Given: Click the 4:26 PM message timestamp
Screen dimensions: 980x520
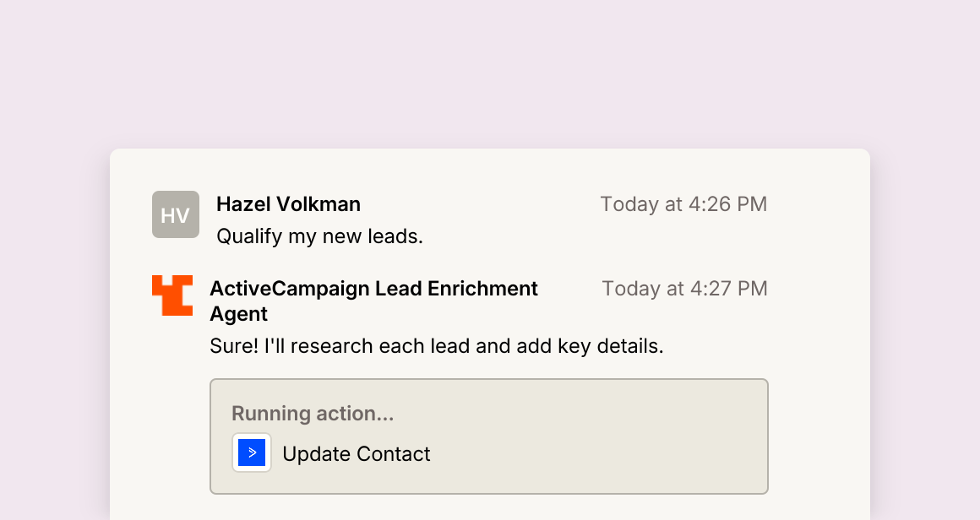Looking at the screenshot, I should coord(683,204).
